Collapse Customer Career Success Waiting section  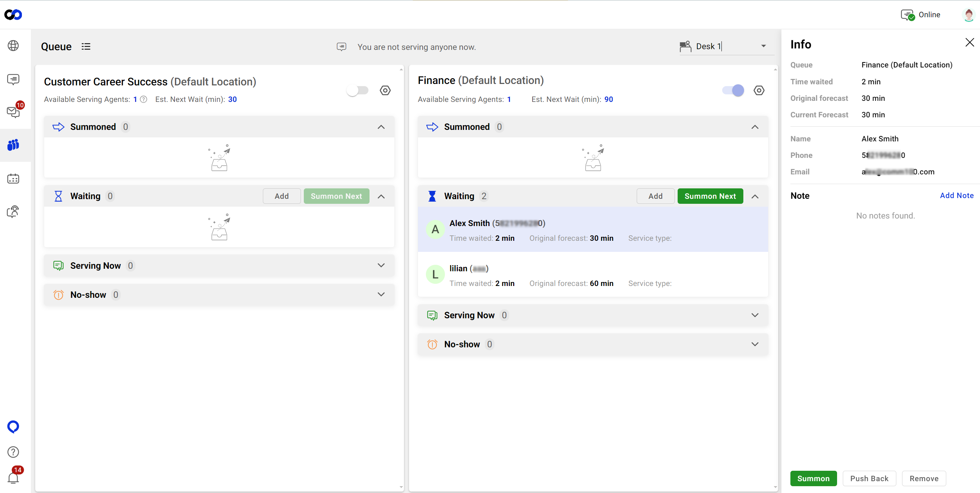point(381,197)
